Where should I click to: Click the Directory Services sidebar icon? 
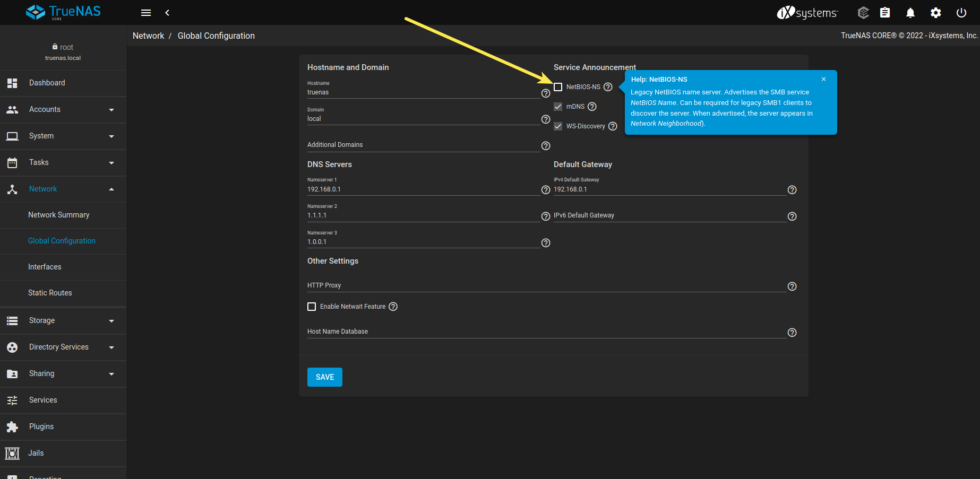point(12,347)
